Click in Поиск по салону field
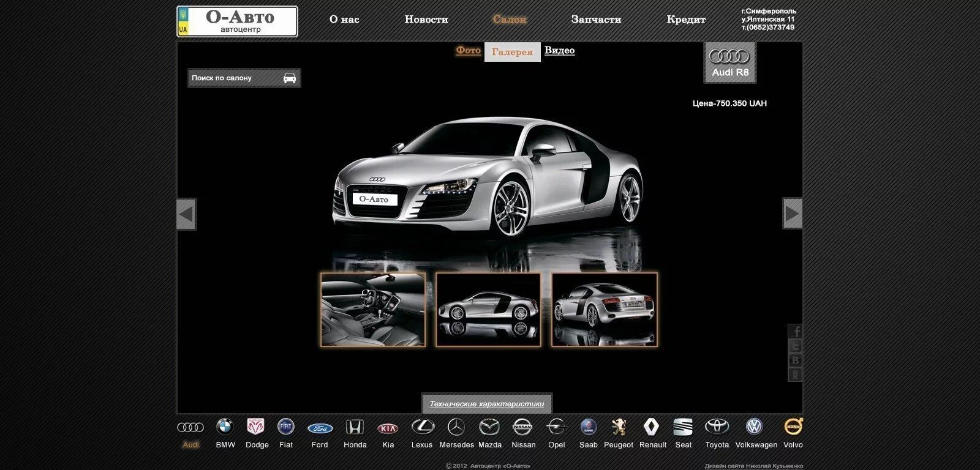Screen dimensions: 980x470 pos(244,78)
